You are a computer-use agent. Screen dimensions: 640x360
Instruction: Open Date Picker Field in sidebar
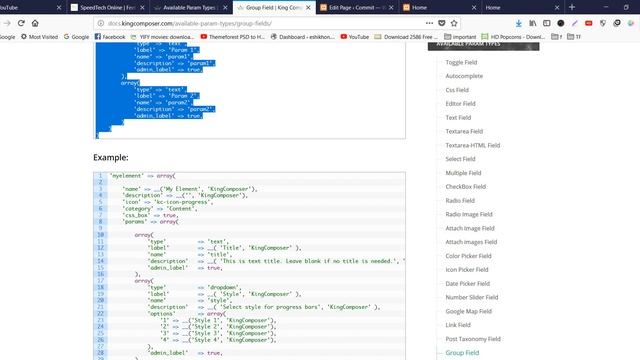click(468, 283)
